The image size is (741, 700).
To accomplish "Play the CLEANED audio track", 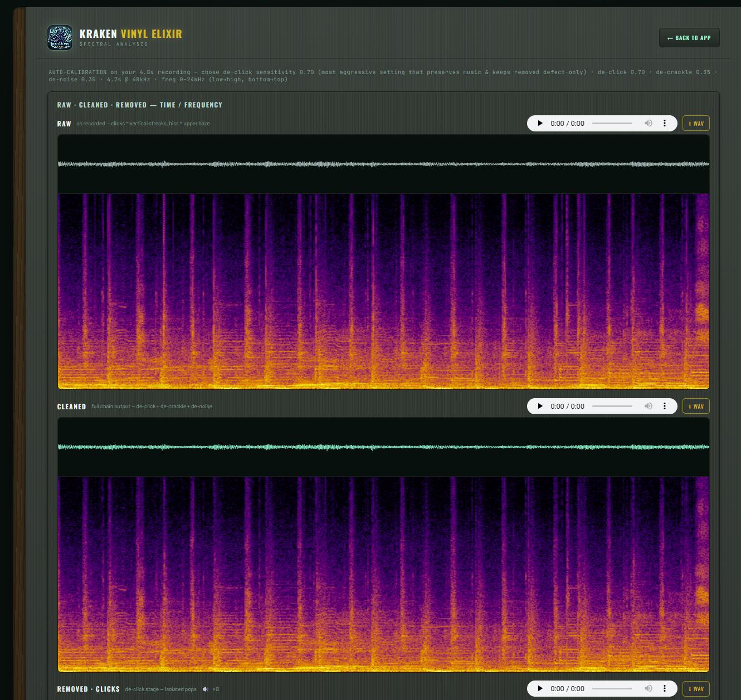I will click(540, 407).
